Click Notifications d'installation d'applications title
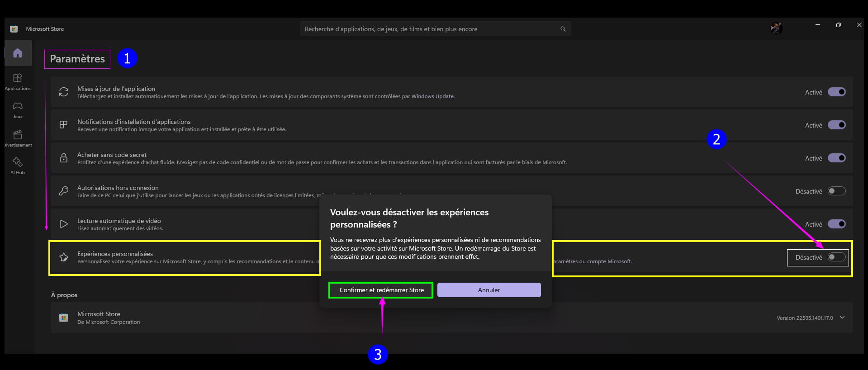The height and width of the screenshot is (370, 868). coord(134,122)
